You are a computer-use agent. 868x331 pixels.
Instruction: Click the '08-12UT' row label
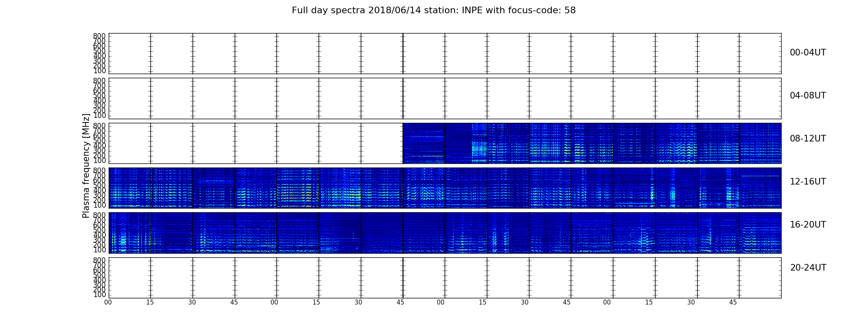click(808, 139)
